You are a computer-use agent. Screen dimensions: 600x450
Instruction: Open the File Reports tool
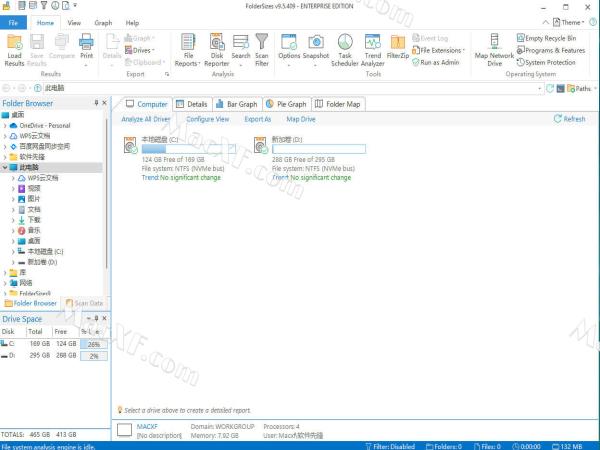[188, 50]
